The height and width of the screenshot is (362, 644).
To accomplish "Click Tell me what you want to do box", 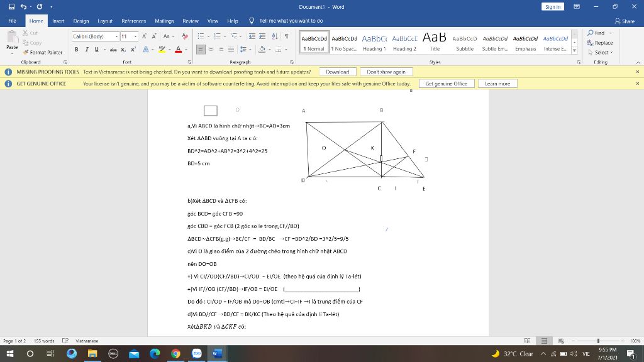I will click(x=291, y=21).
